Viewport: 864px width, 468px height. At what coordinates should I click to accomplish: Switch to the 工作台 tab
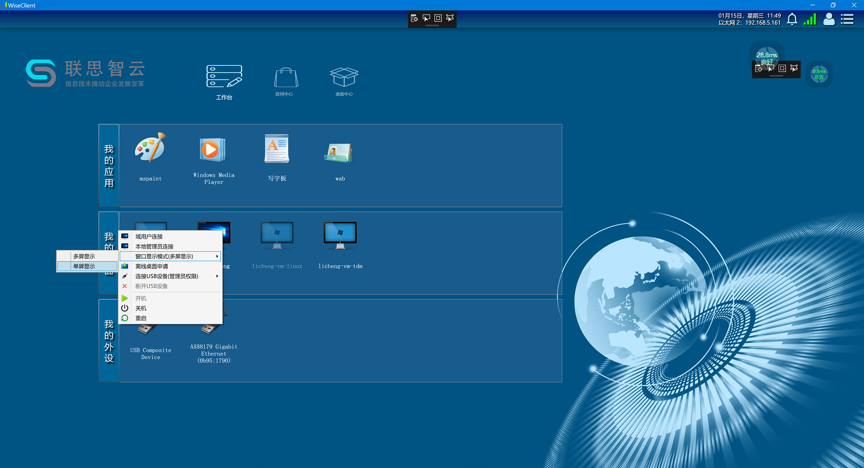pyautogui.click(x=224, y=78)
